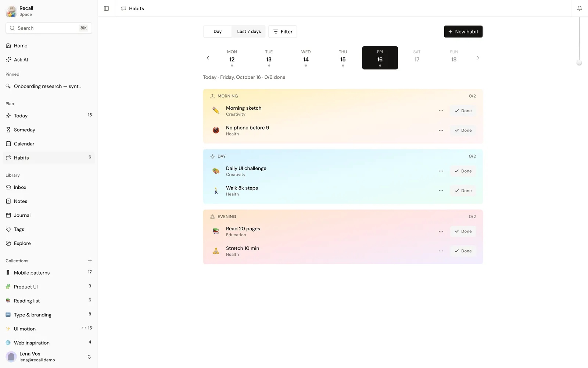The image size is (588, 368).
Task: Open Journal in the sidebar
Action: click(49, 215)
